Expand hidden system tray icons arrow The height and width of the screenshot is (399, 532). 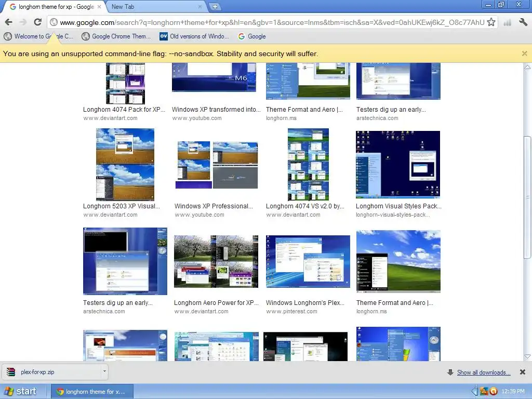475,391
